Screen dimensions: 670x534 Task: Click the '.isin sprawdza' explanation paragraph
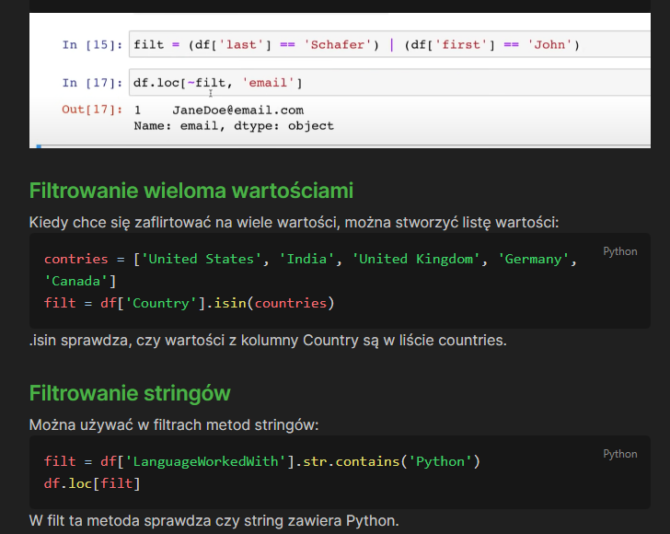click(x=268, y=341)
